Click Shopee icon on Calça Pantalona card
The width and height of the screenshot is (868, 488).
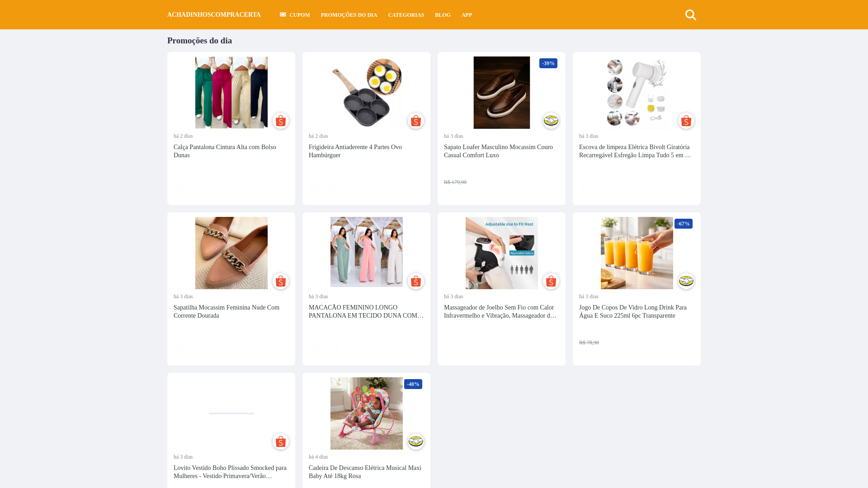tap(280, 121)
